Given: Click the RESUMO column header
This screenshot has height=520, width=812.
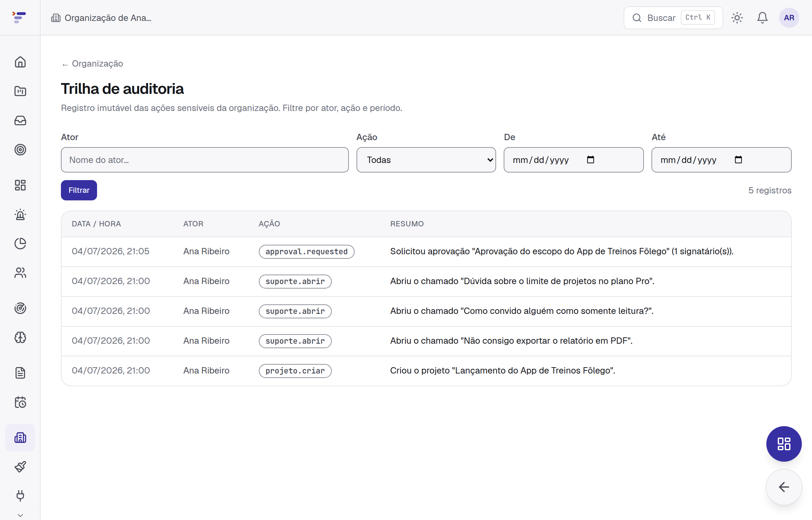Looking at the screenshot, I should pyautogui.click(x=407, y=224).
